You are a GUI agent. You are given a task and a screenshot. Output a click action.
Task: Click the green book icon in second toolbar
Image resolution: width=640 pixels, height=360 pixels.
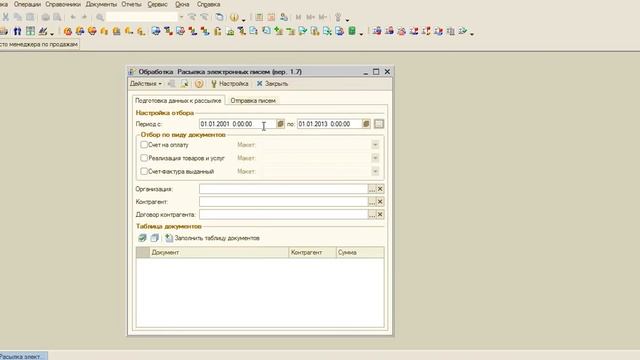(352, 31)
